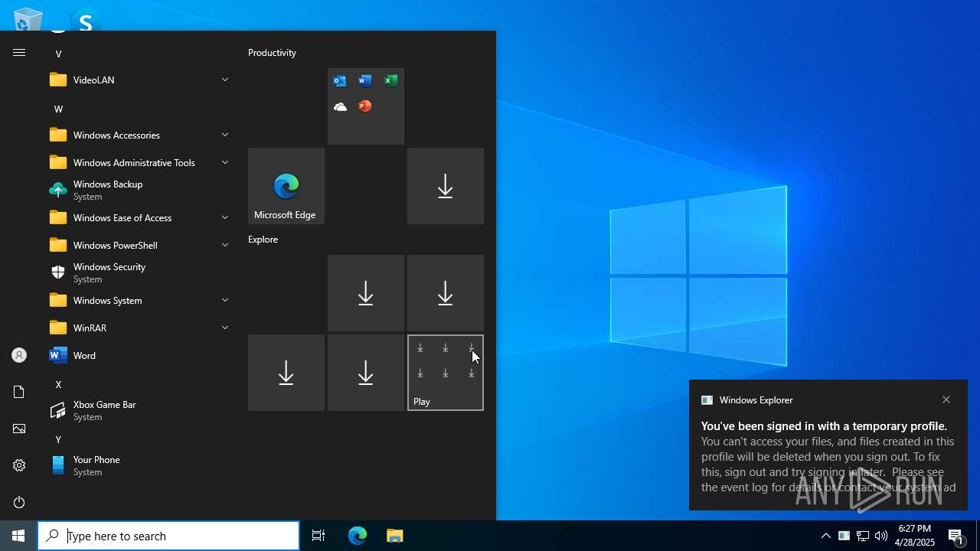Open Outlook icon in Productivity tile

click(340, 81)
